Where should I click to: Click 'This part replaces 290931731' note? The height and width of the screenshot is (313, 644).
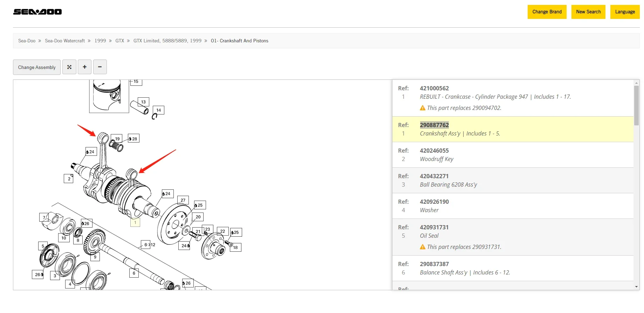[x=464, y=247]
